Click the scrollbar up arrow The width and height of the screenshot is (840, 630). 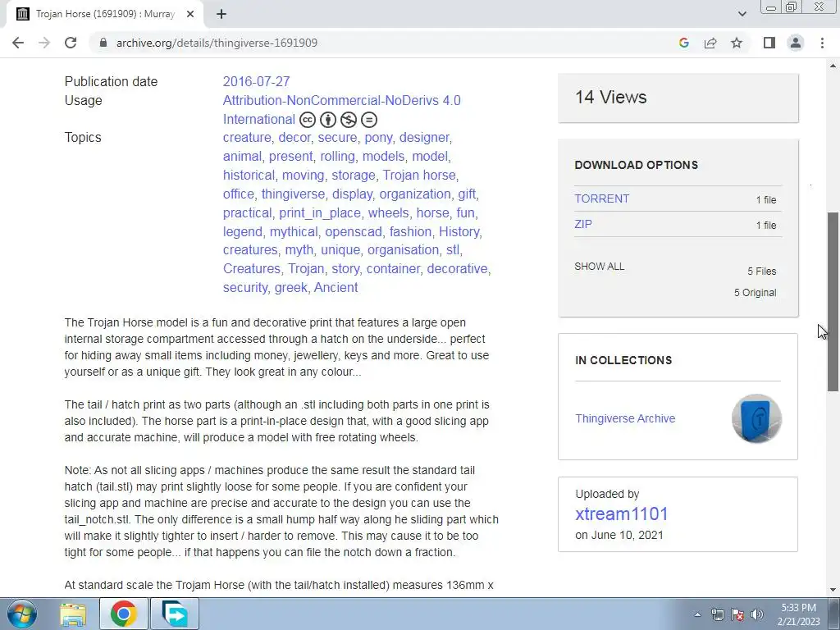pyautogui.click(x=833, y=66)
